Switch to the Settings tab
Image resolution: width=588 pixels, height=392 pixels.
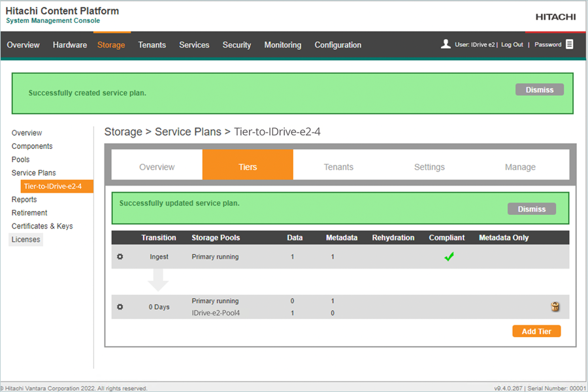[x=429, y=167]
